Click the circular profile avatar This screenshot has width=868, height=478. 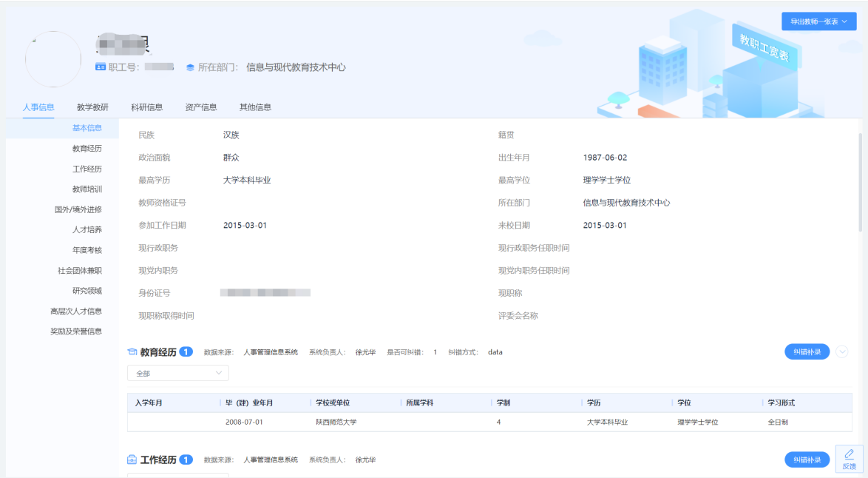53,60
